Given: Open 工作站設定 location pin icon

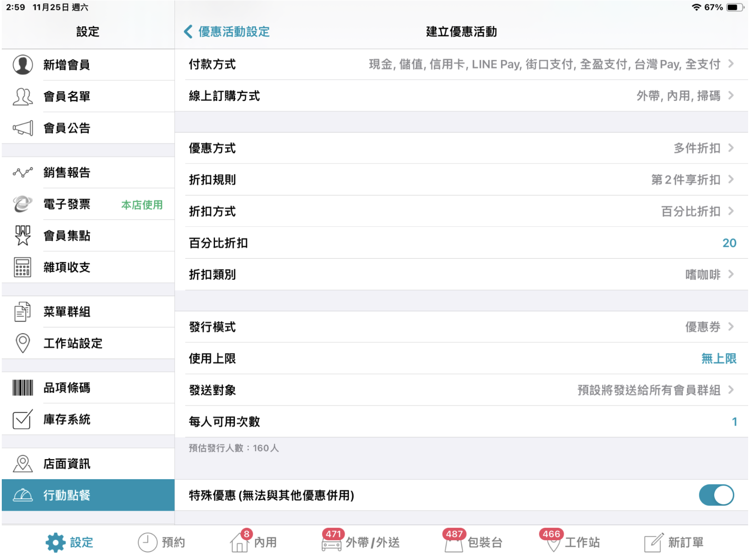Looking at the screenshot, I should pos(23,343).
